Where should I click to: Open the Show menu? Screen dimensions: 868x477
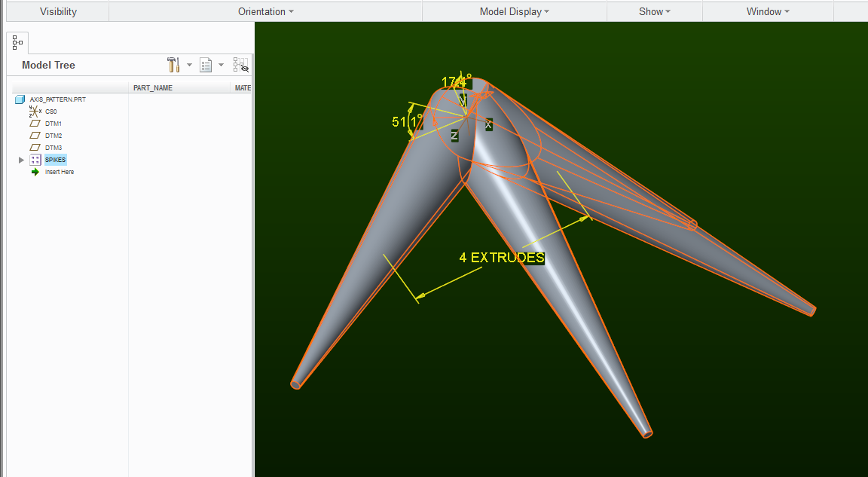click(x=654, y=11)
